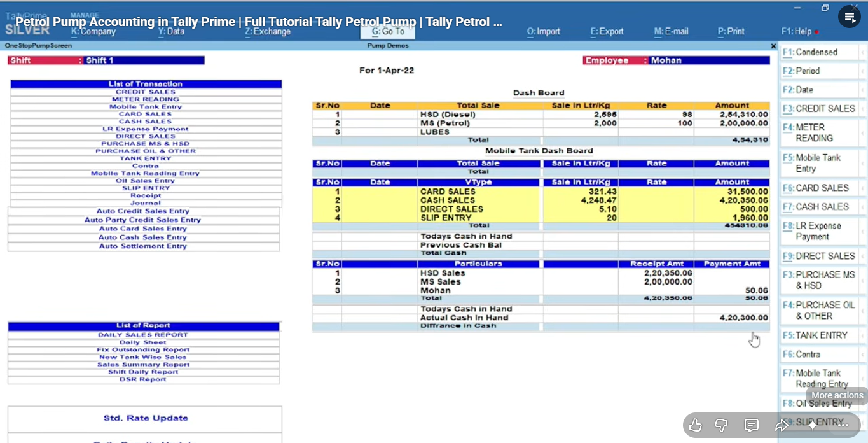
Task: Open CREDIT SALES in List of Transaction
Action: tap(146, 92)
